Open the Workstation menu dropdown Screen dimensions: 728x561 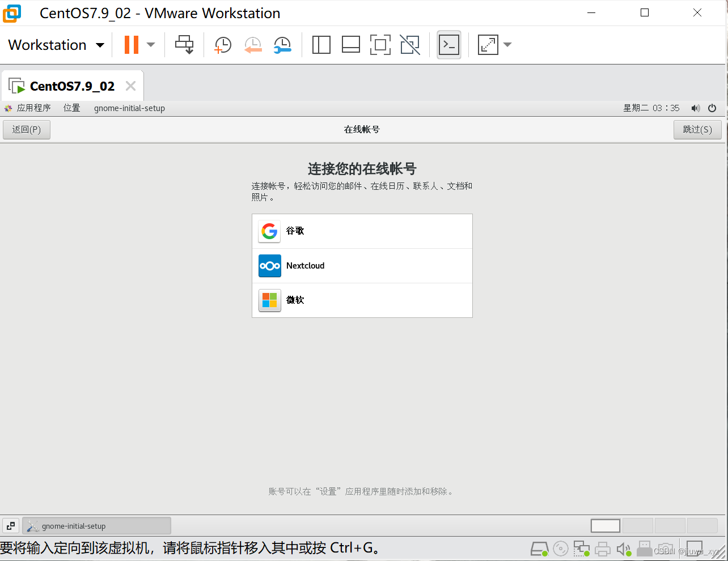[56, 45]
